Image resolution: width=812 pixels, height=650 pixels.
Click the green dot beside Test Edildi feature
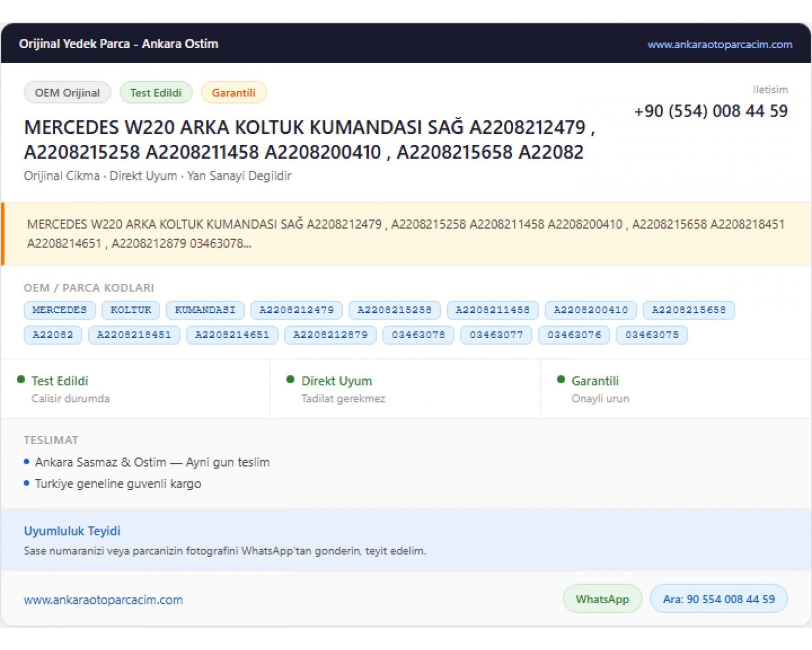coord(21,379)
